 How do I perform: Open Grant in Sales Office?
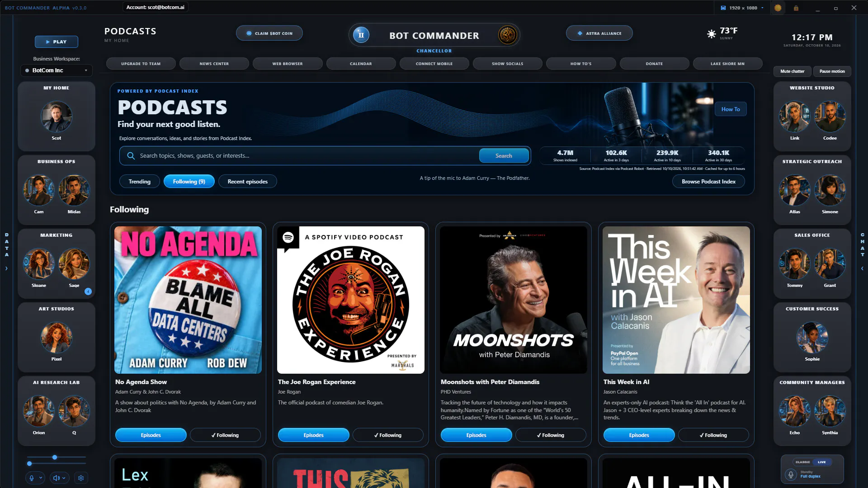[x=830, y=264]
